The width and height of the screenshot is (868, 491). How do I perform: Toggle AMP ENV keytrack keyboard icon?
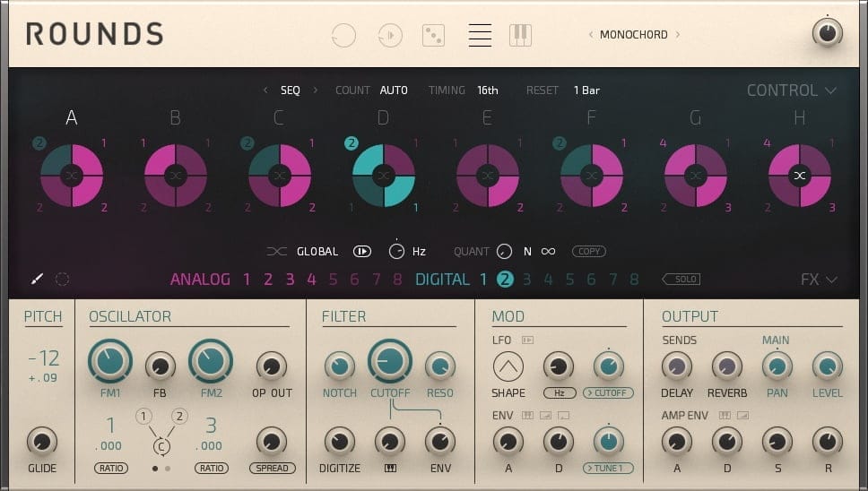pyautogui.click(x=725, y=415)
